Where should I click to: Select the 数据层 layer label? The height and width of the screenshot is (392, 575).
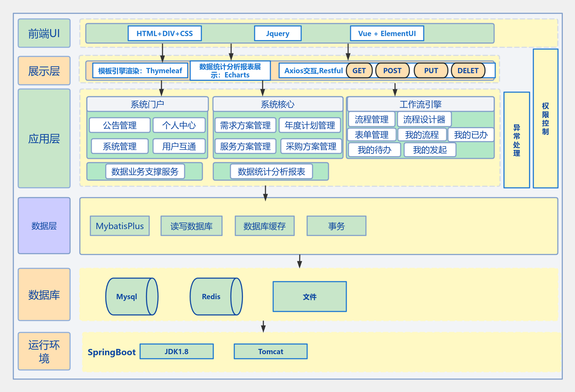[44, 226]
